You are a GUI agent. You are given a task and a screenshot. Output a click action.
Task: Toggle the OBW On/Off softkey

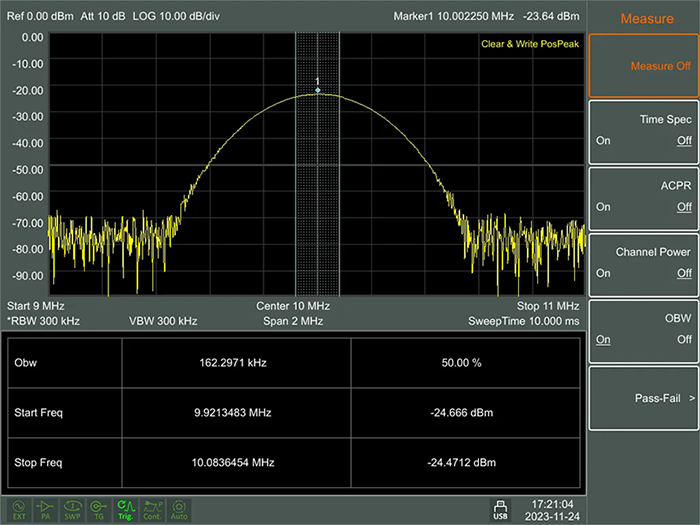pos(643,331)
